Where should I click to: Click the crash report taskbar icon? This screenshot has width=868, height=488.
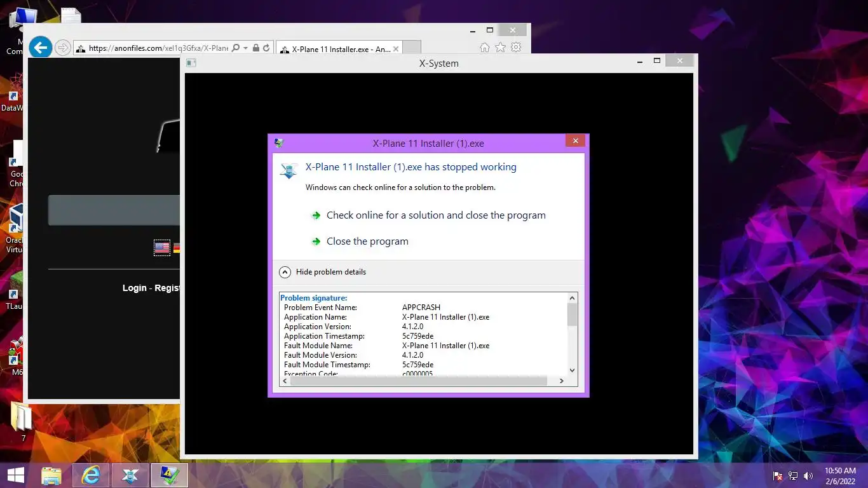click(x=169, y=475)
